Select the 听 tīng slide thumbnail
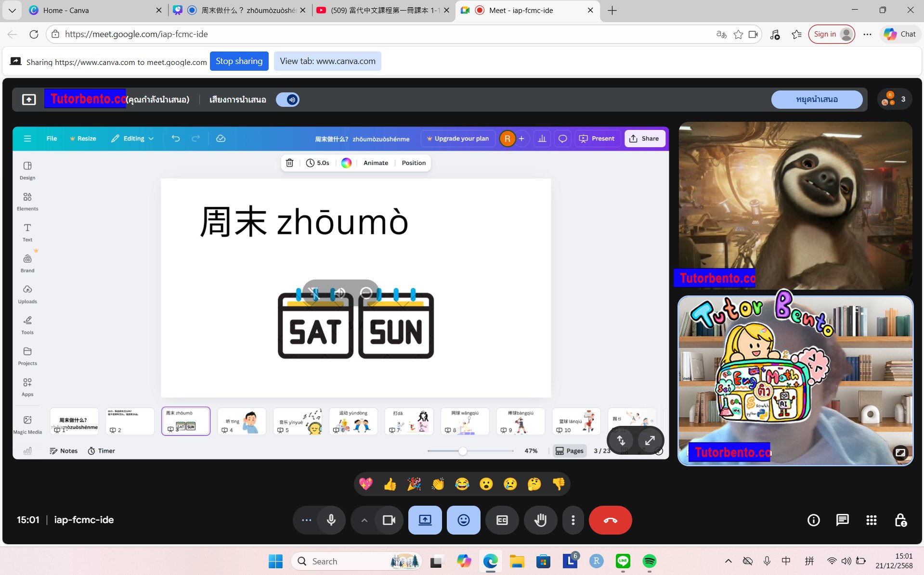This screenshot has height=575, width=924. click(241, 421)
